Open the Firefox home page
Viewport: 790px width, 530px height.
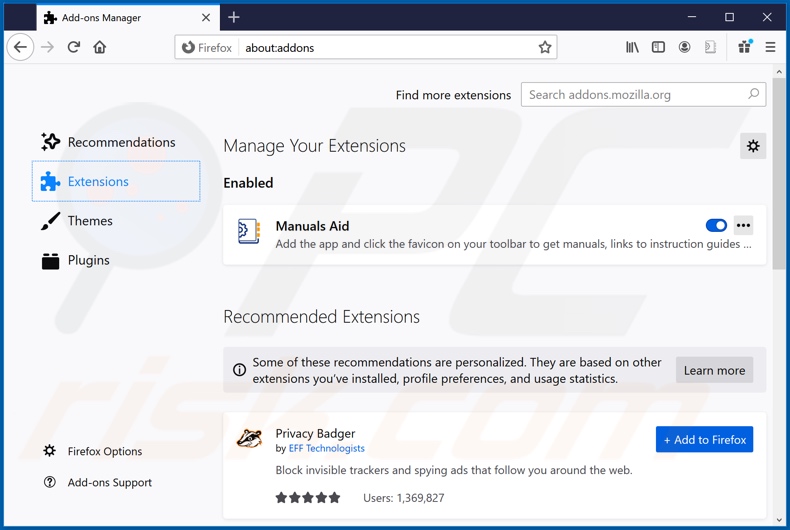[x=100, y=47]
